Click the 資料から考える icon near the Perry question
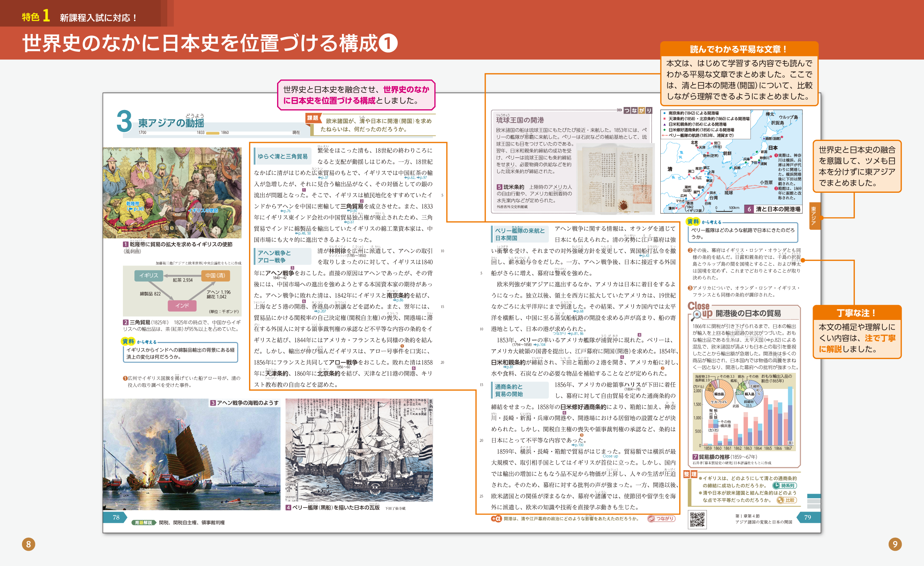Screen dimensions: 924x566 [693, 221]
